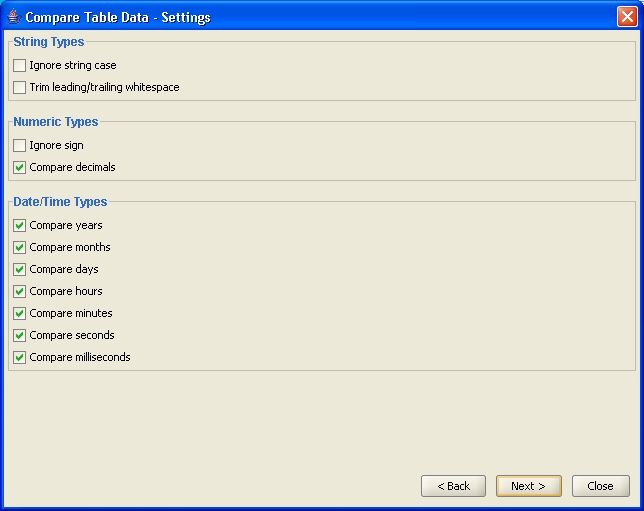644x511 pixels.
Task: Uncheck the Compare minutes box
Action: point(19,313)
